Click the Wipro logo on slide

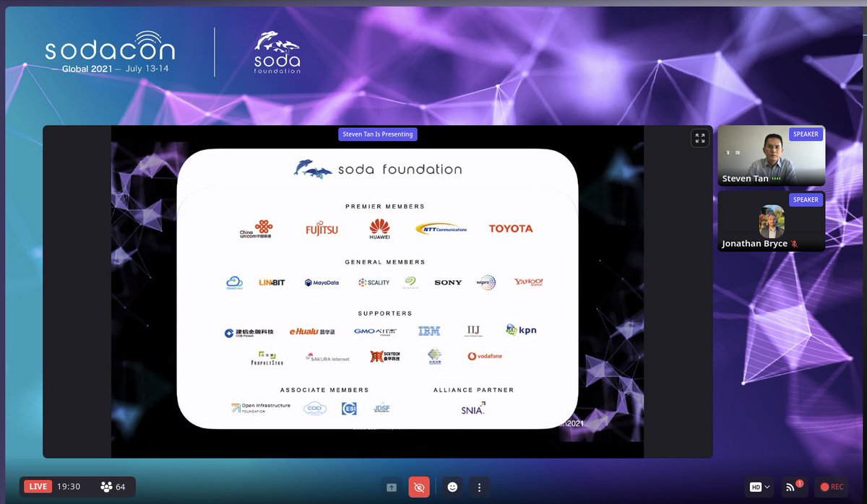486,282
